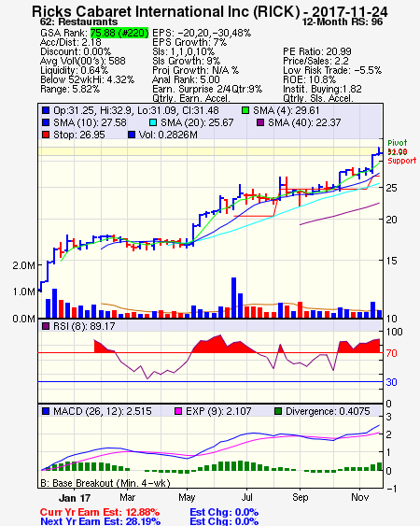Click the 'Stop: 26.95' legend text
420x526 pixels.
click(x=79, y=135)
